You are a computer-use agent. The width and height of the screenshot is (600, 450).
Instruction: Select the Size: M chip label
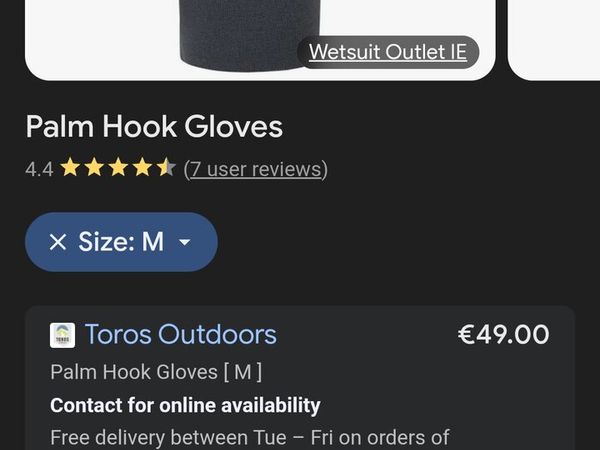(x=121, y=242)
